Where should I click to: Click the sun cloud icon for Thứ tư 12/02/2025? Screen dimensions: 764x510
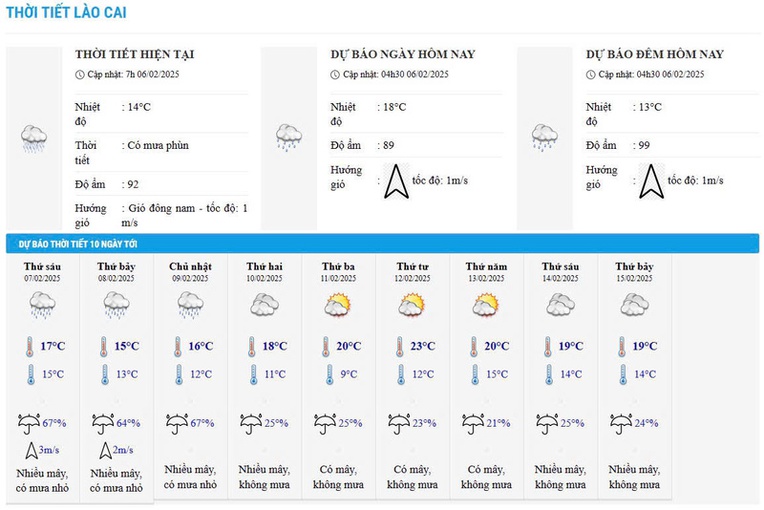[412, 305]
